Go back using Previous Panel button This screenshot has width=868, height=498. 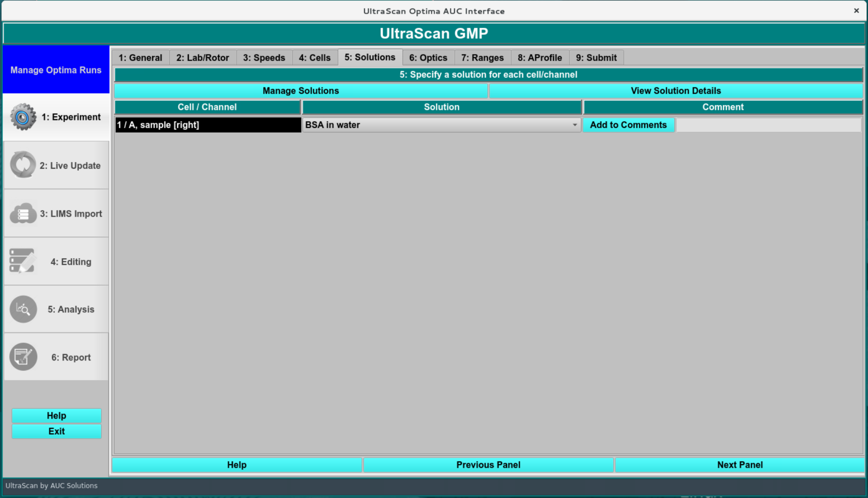488,465
